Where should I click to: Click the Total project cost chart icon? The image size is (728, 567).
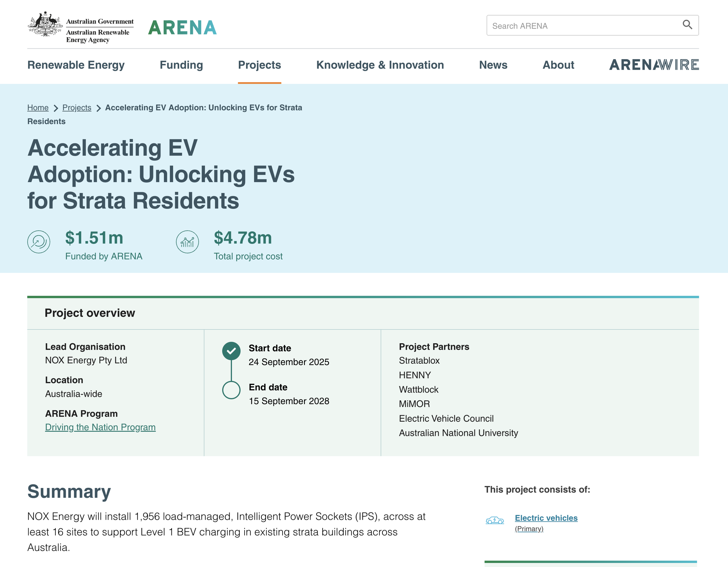(187, 242)
